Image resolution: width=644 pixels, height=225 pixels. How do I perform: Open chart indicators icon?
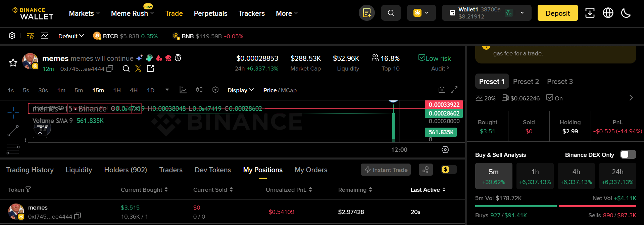pyautogui.click(x=183, y=90)
